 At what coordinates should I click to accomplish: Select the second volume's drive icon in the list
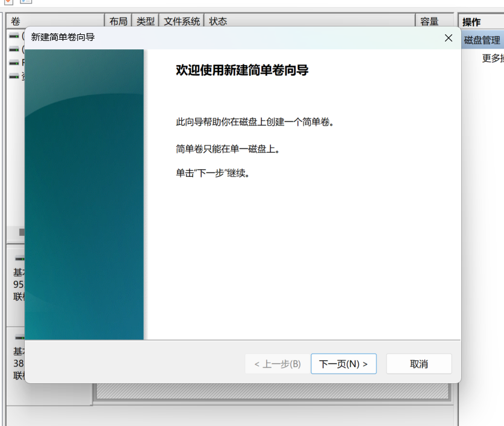(x=14, y=49)
